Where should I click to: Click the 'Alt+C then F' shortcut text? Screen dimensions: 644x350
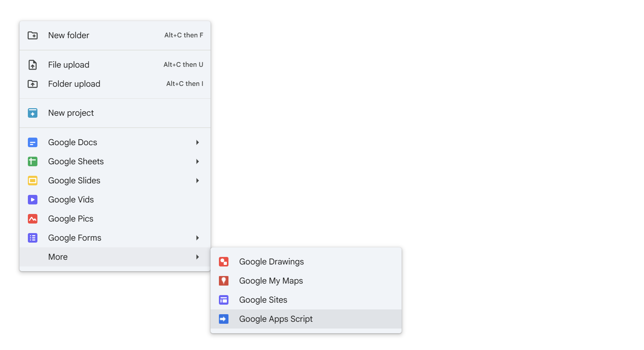tap(184, 35)
